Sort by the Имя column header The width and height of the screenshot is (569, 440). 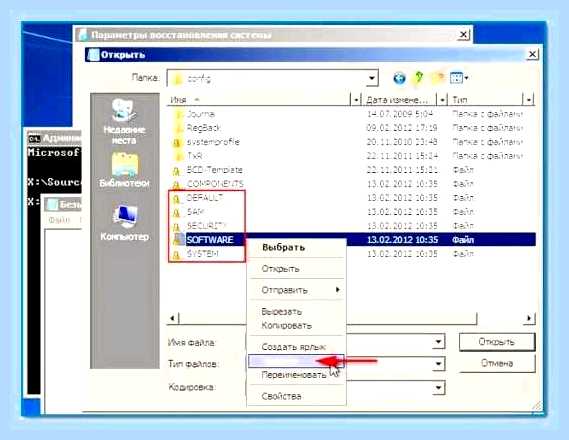tap(259, 99)
